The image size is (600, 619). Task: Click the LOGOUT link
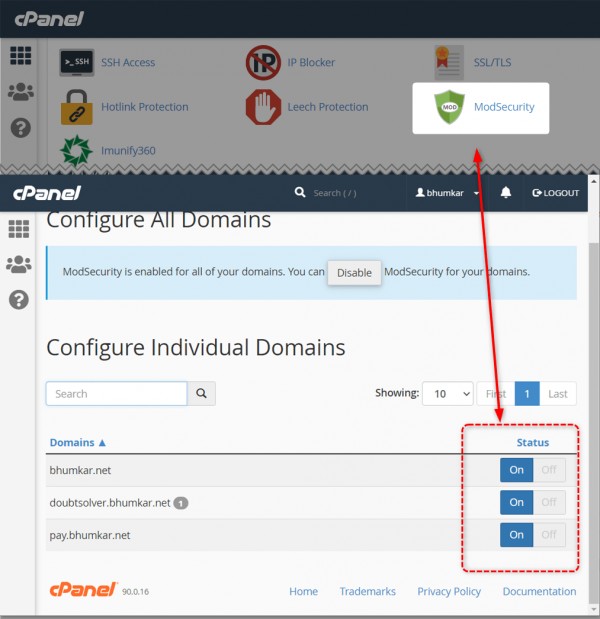click(555, 193)
